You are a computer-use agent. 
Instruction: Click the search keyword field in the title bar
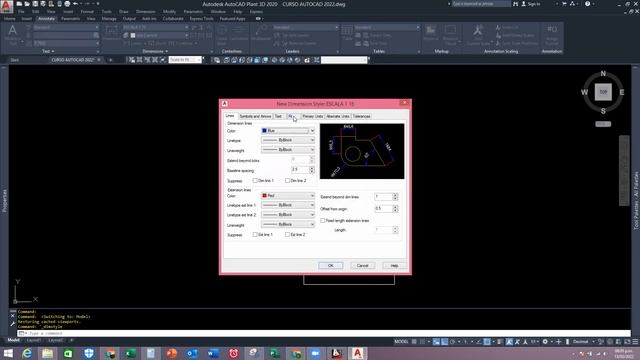pos(481,4)
